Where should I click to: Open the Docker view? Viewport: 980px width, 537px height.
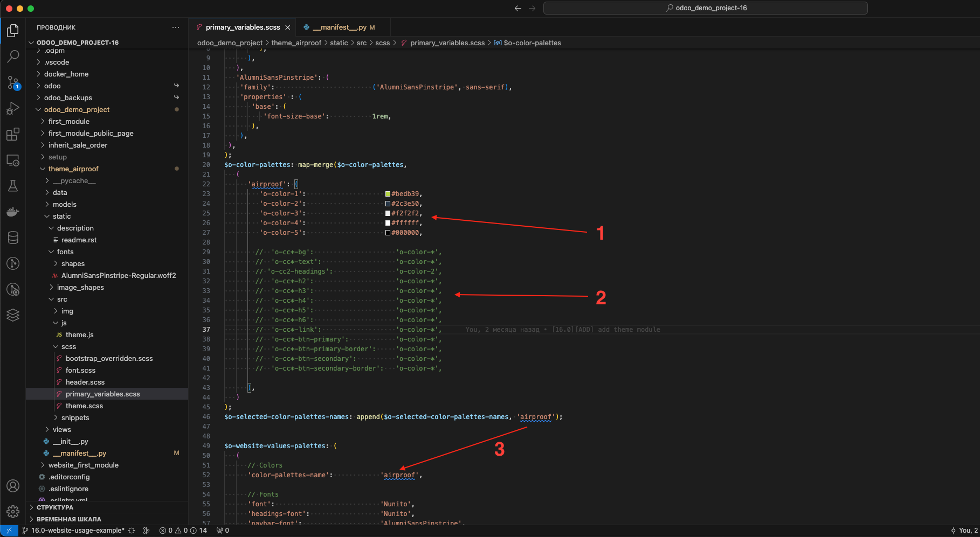point(13,212)
